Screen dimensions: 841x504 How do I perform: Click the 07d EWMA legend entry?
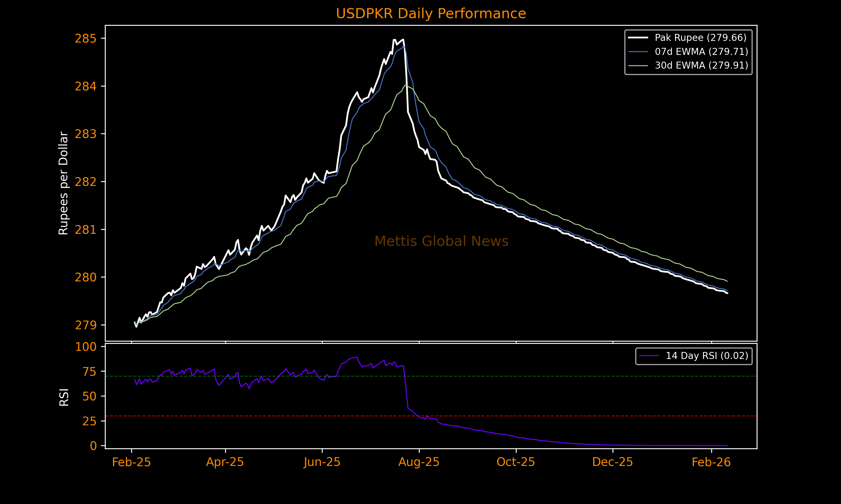coord(701,52)
